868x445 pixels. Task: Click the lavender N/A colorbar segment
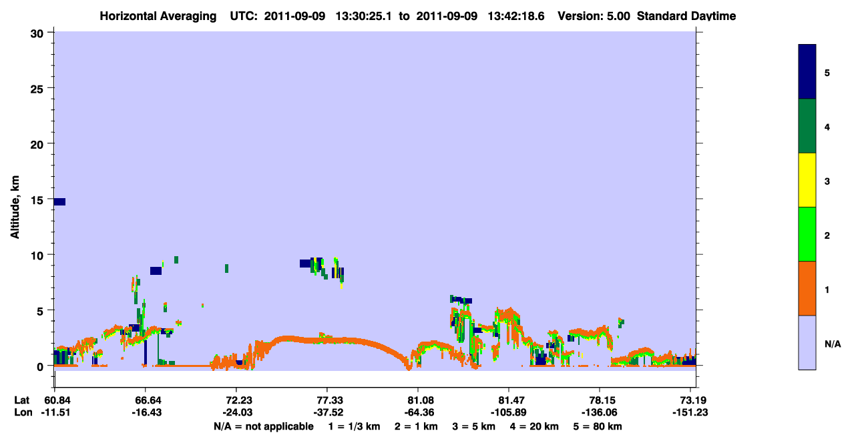pos(807,342)
